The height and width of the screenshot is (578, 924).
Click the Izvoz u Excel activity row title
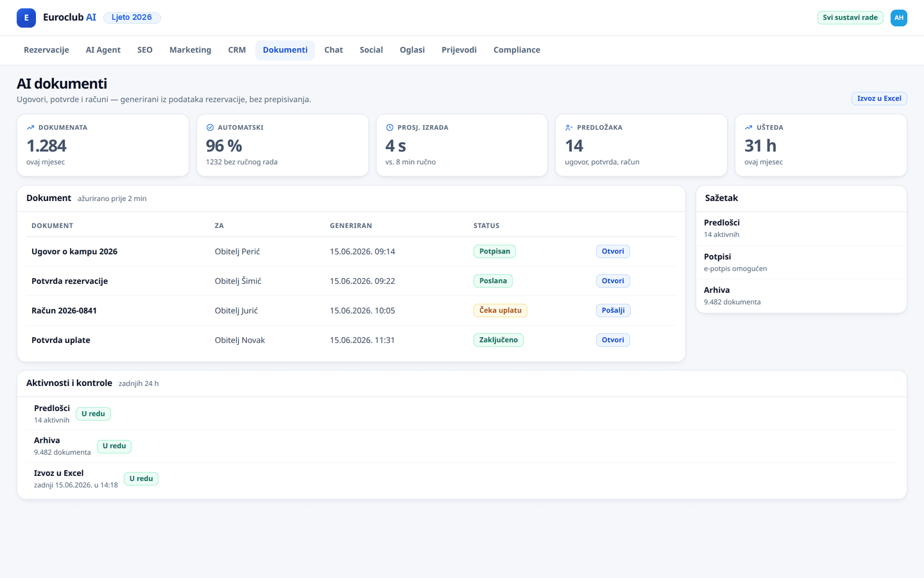59,473
